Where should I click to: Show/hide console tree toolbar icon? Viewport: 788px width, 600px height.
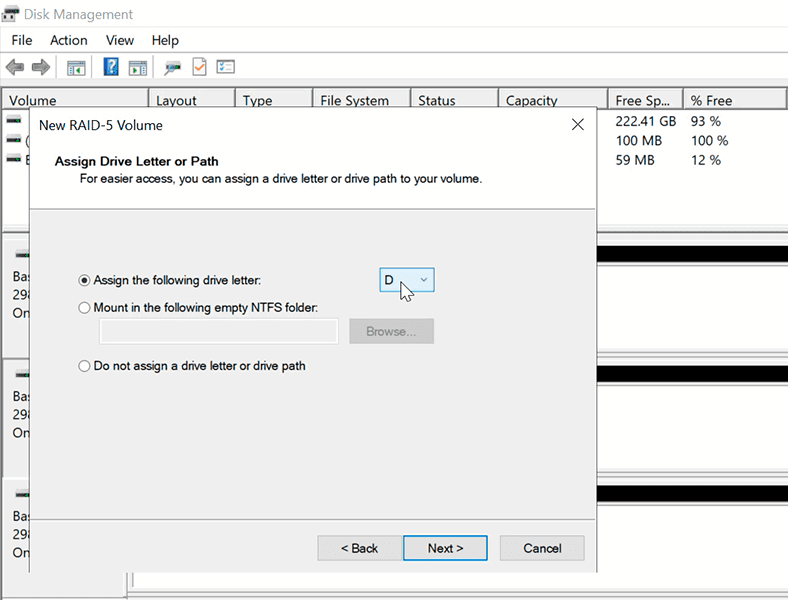[x=76, y=67]
